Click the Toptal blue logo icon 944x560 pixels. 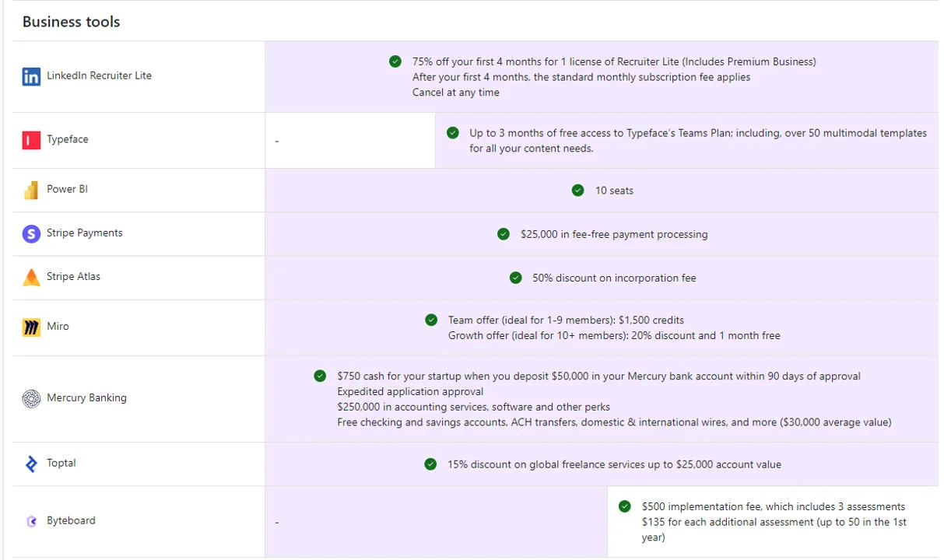point(31,464)
